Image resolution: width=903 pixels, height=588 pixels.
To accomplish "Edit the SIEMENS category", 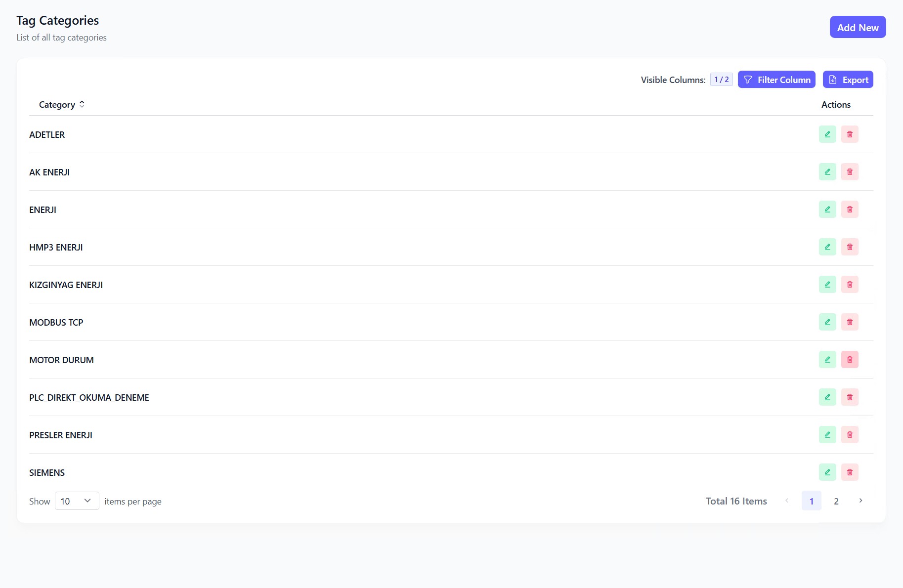I will [x=827, y=472].
